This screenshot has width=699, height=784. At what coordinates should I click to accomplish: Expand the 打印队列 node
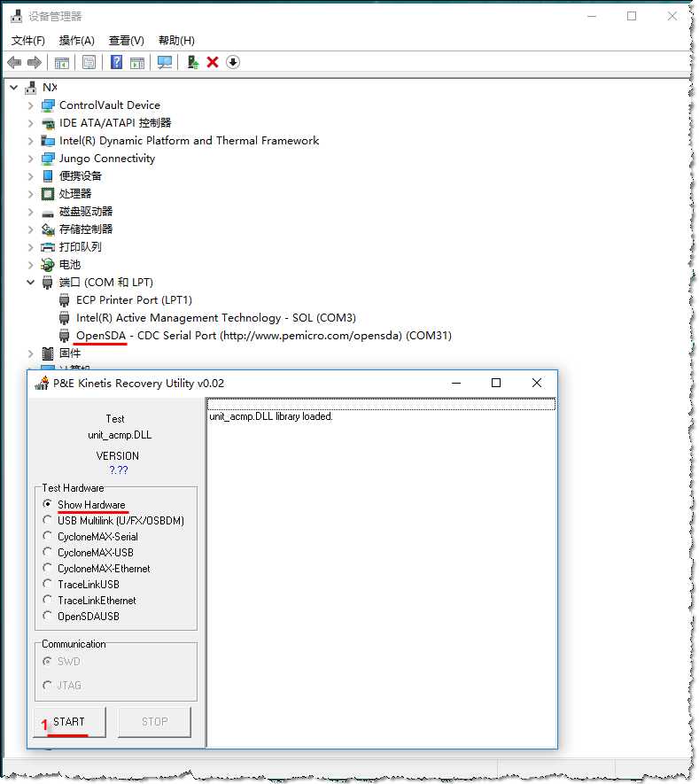coord(30,247)
